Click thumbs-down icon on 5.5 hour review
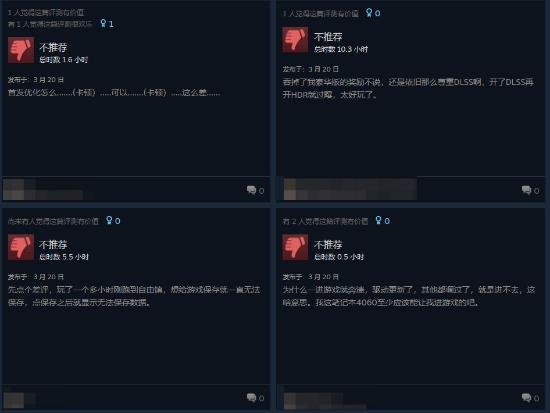The height and width of the screenshot is (413, 550). [21, 247]
